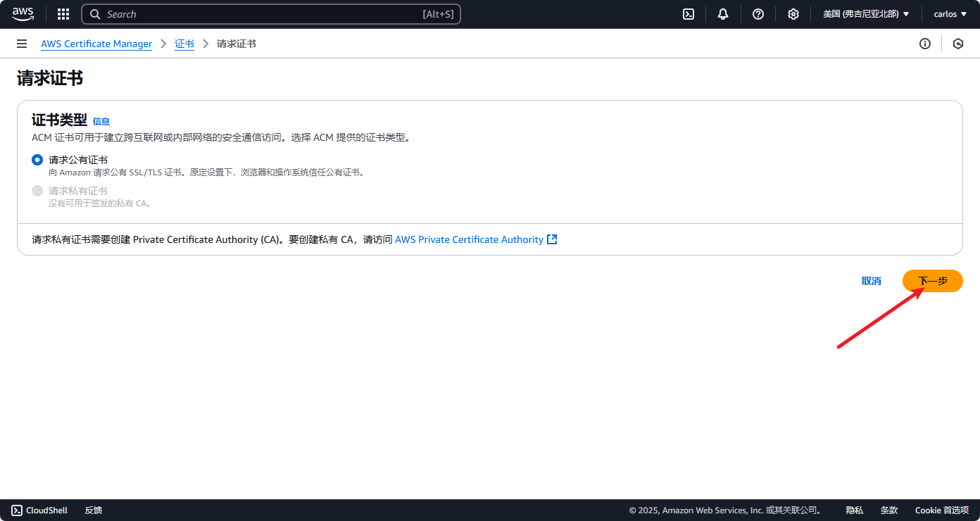Click the 没有可用于签发的私有 CA。 text

pos(100,203)
